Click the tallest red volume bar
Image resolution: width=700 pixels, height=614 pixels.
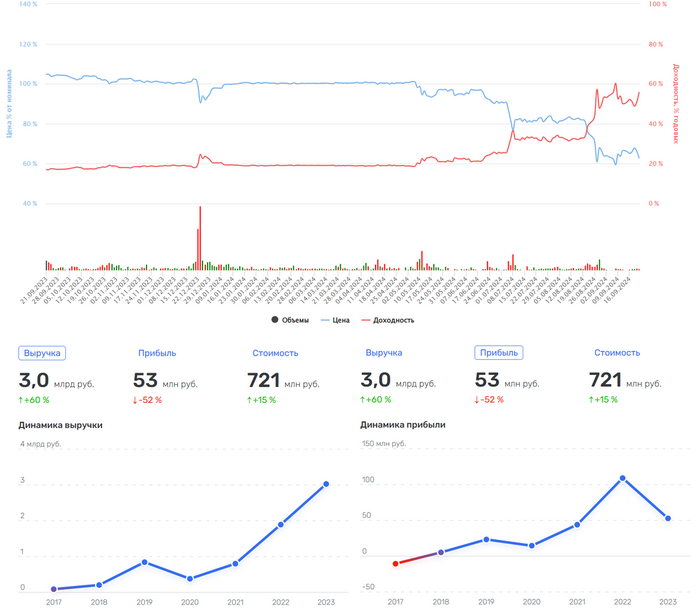point(200,238)
